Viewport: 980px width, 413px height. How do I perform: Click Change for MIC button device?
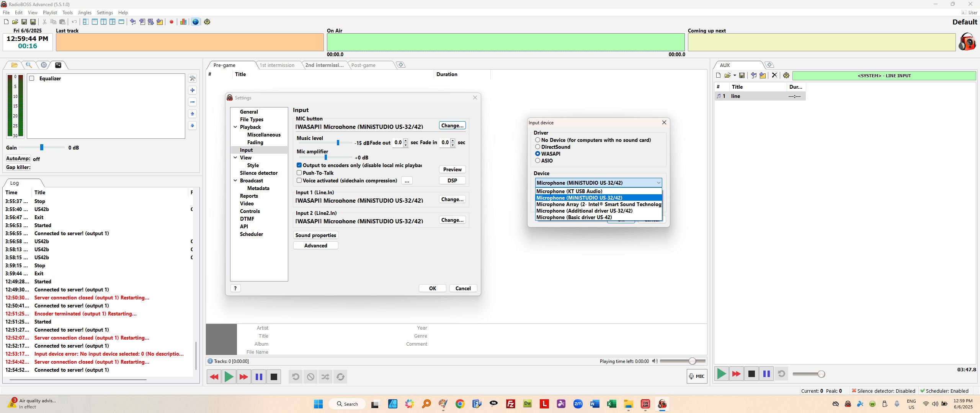click(452, 125)
